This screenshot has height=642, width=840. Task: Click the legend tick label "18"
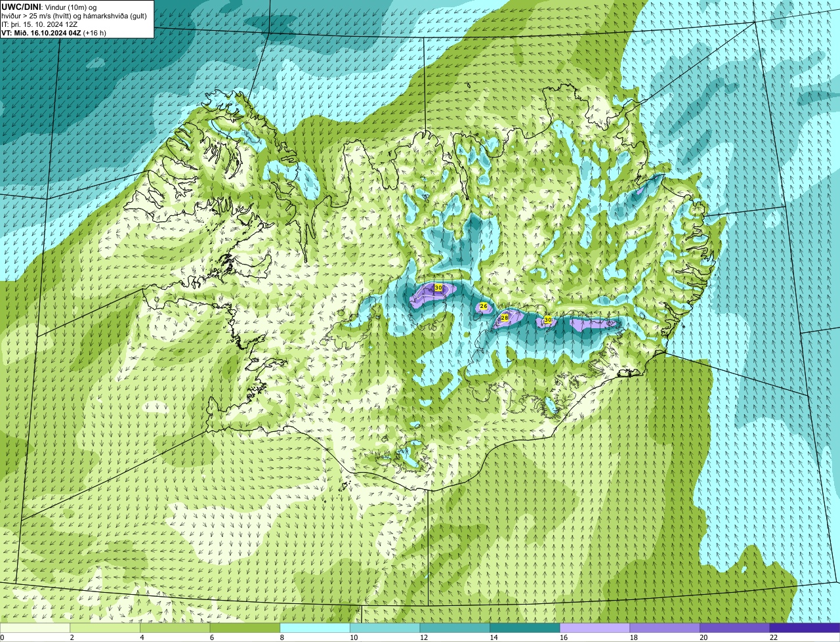(x=634, y=637)
